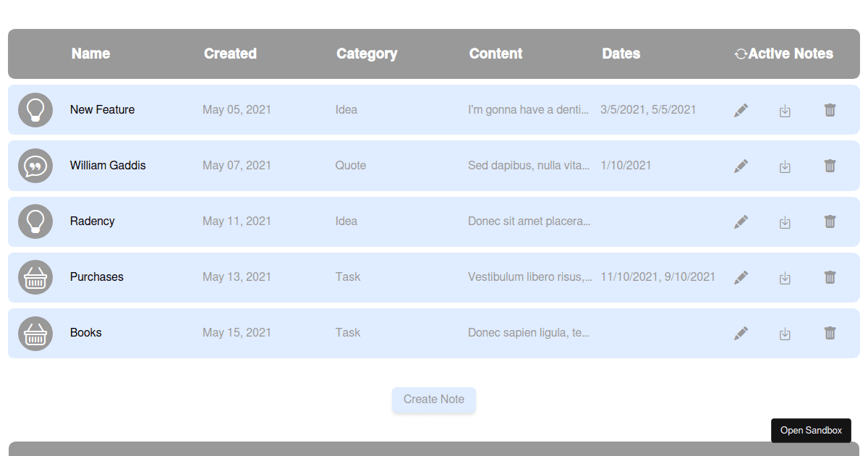Click the lightbulb icon beside New Feature
868x456 pixels.
click(x=35, y=110)
